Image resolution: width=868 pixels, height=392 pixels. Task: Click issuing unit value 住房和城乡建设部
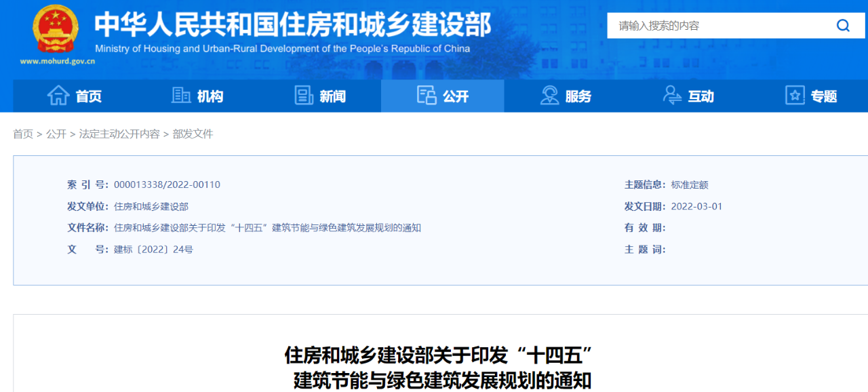click(x=151, y=206)
